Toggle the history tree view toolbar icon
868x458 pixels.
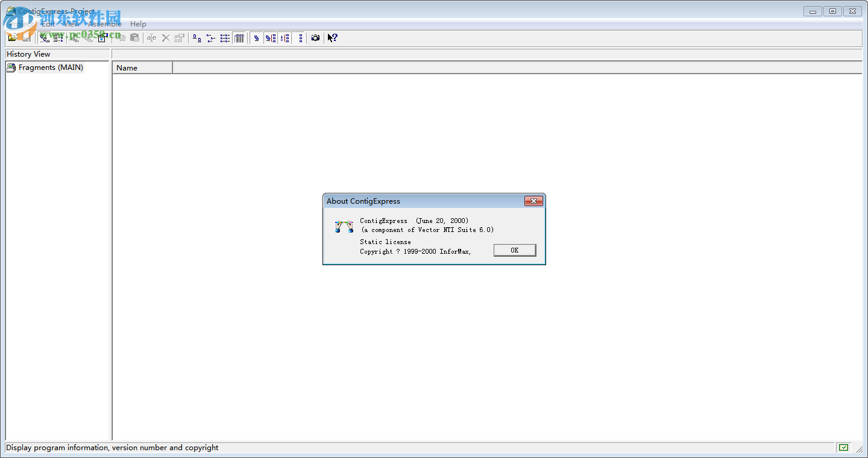pos(44,37)
